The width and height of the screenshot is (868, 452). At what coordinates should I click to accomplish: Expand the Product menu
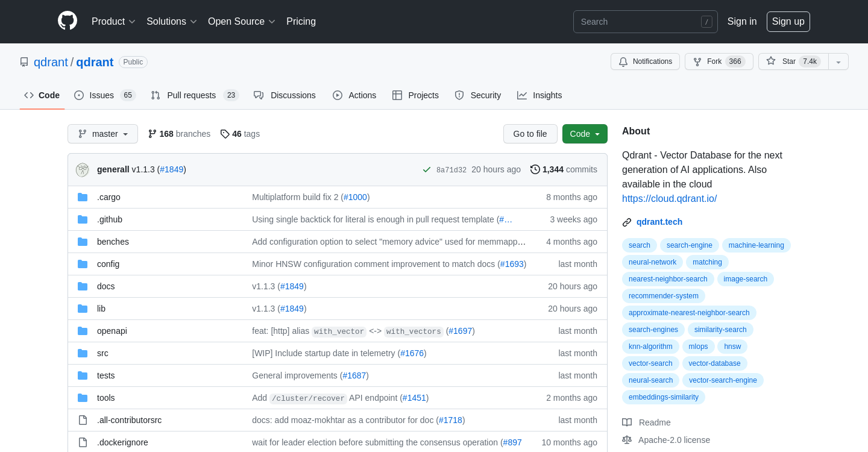(x=113, y=22)
